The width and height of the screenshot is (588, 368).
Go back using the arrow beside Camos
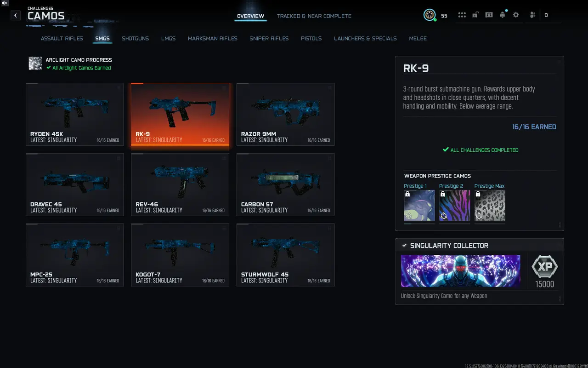coord(16,16)
